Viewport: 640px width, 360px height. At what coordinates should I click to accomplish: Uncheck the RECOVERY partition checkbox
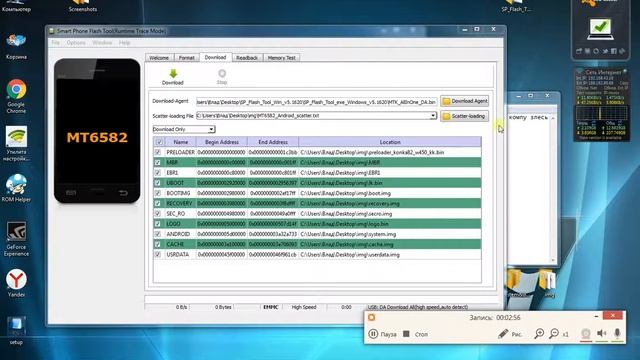click(x=158, y=203)
